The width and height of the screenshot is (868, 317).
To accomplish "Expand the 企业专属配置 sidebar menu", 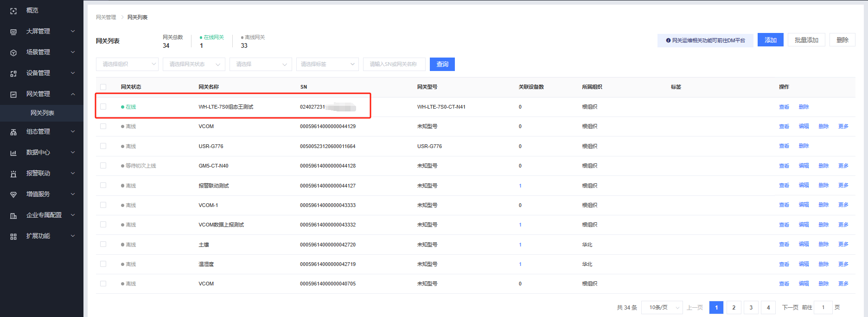I will click(44, 215).
